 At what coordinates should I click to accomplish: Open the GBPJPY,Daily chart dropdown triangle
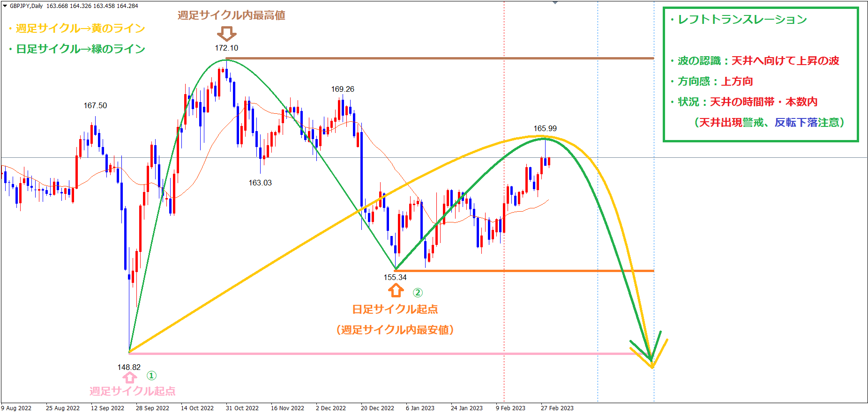tap(5, 6)
